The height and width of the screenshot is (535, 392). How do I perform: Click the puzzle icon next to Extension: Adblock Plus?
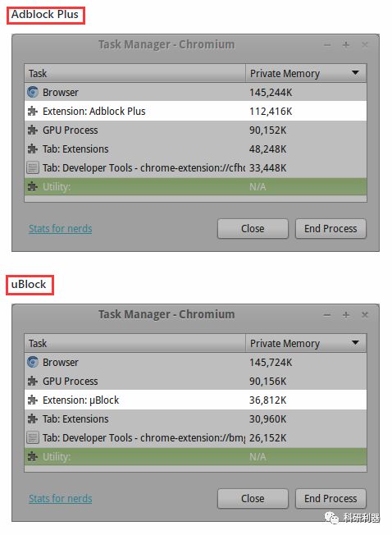[x=32, y=111]
